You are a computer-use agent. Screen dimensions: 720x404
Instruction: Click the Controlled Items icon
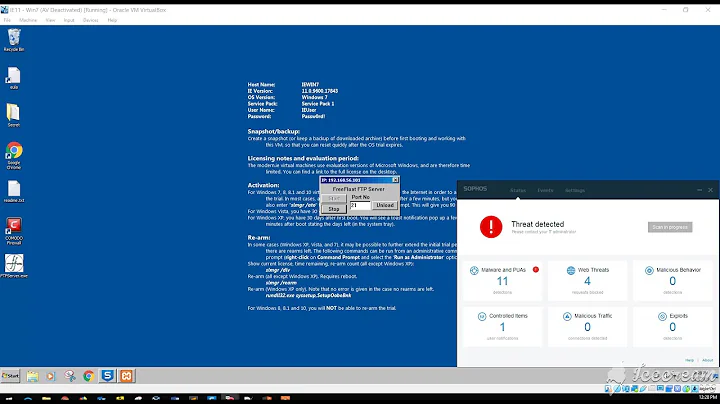click(482, 316)
